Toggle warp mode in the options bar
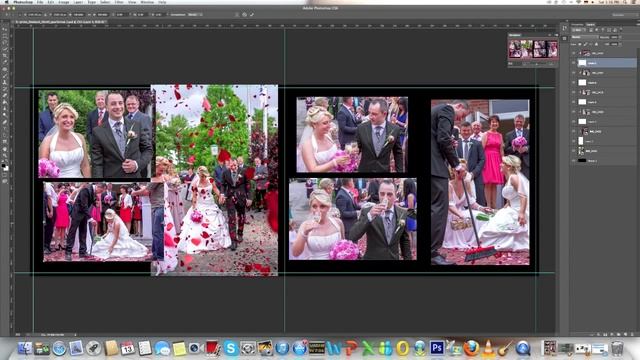Screen dimensions: 640x360 [237, 14]
